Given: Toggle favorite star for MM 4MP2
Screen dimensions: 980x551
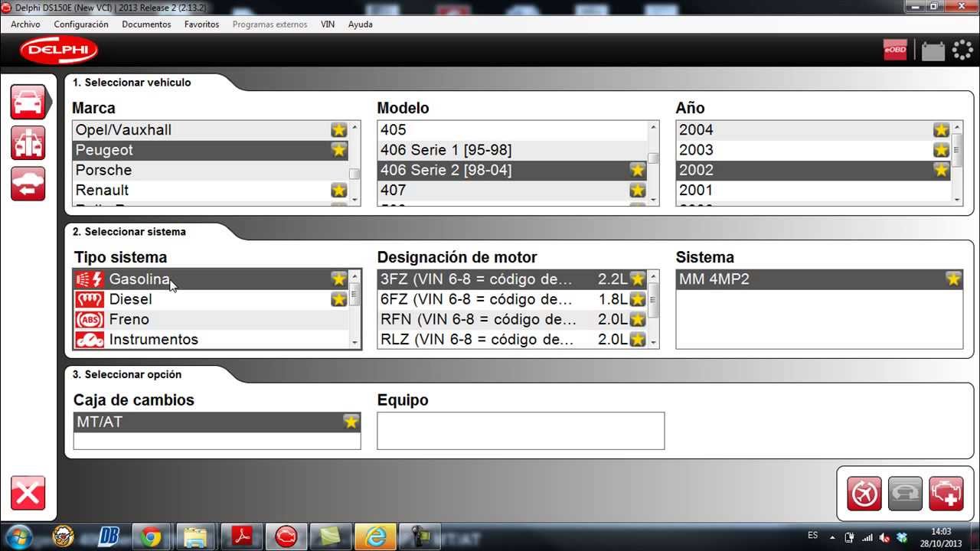Looking at the screenshot, I should click(953, 279).
